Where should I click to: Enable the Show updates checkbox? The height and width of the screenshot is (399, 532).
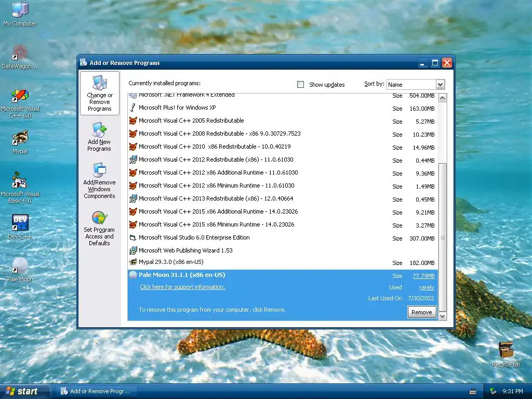coord(300,85)
